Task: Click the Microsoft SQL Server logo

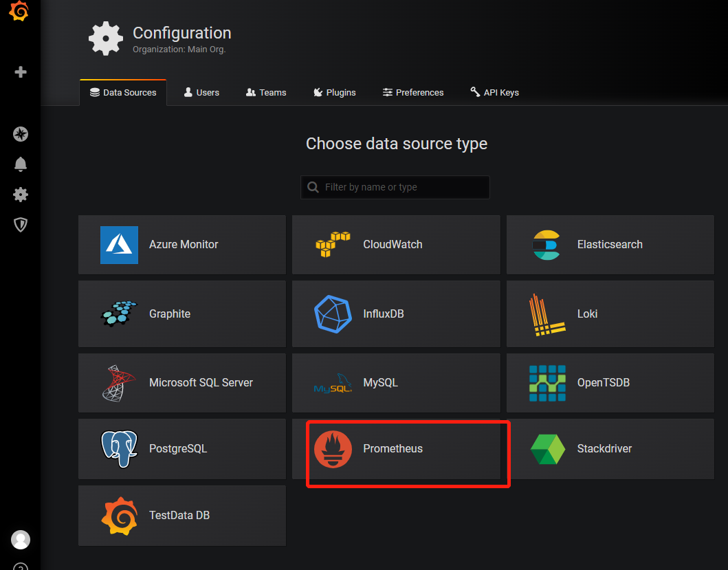Action: (x=119, y=383)
